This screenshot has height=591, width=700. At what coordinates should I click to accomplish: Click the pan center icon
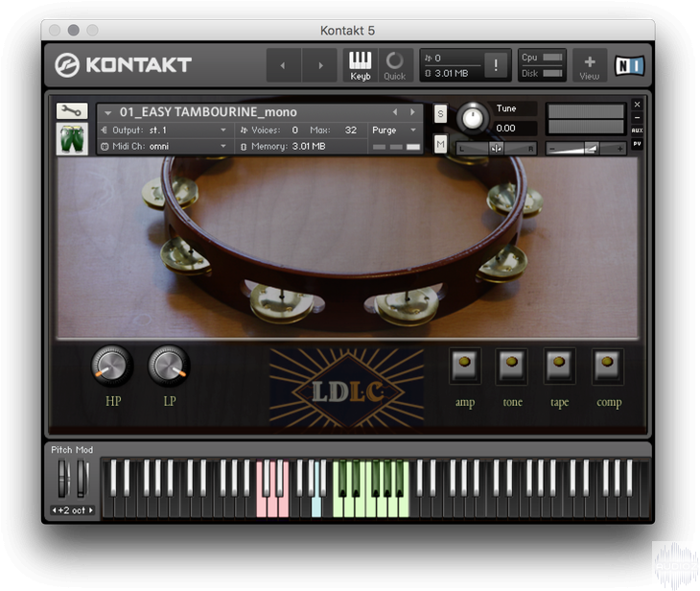click(496, 149)
